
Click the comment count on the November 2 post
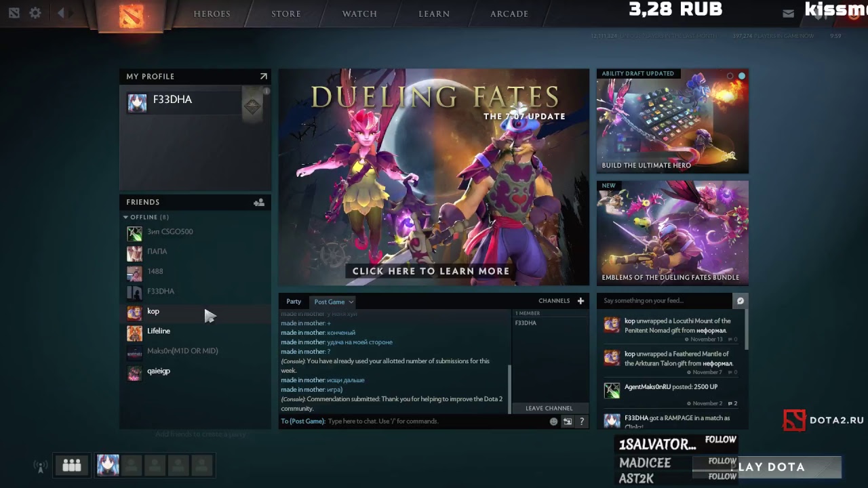(x=732, y=403)
